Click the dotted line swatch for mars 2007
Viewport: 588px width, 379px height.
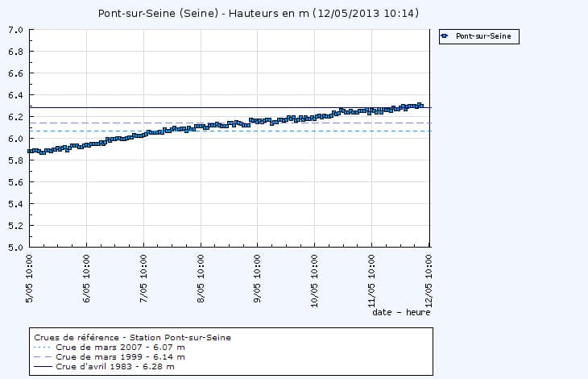point(43,347)
